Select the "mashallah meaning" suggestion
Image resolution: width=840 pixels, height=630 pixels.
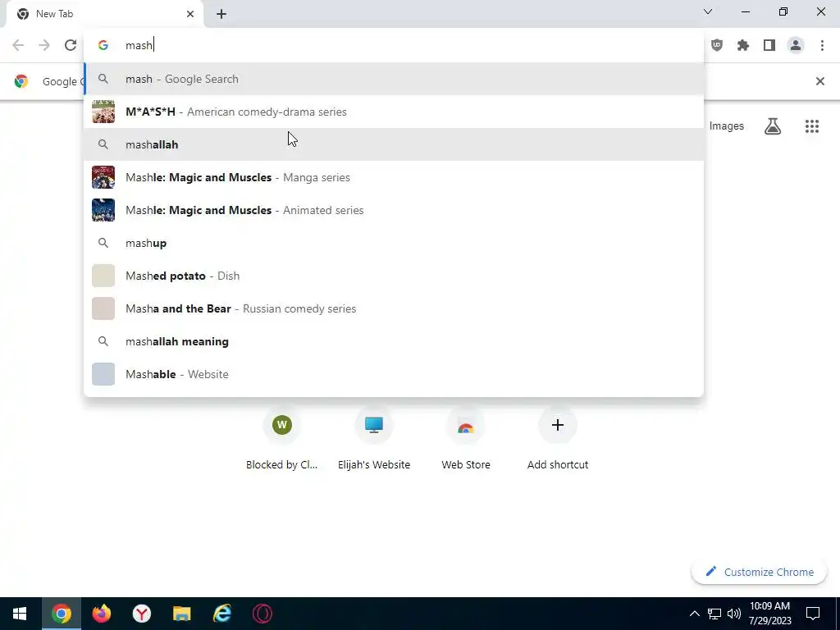pos(394,342)
